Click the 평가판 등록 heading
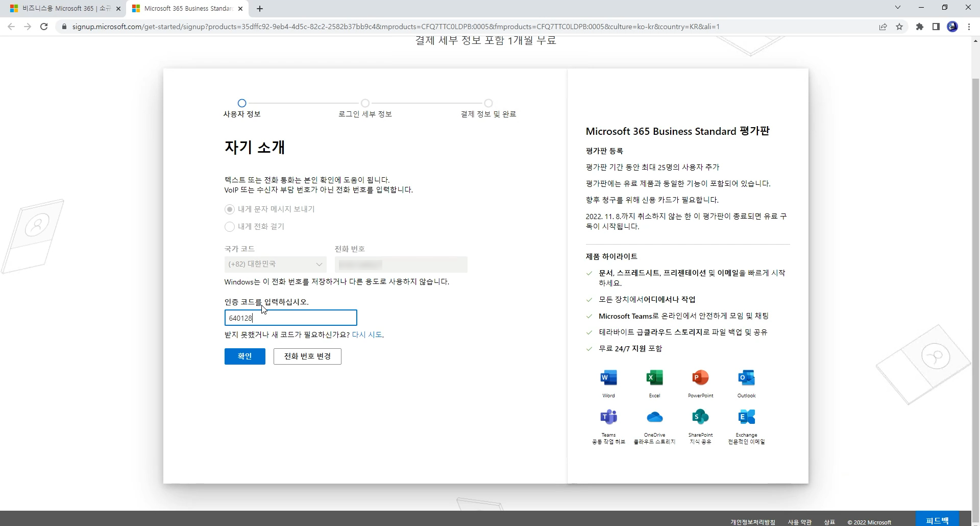The image size is (980, 526). pyautogui.click(x=604, y=151)
